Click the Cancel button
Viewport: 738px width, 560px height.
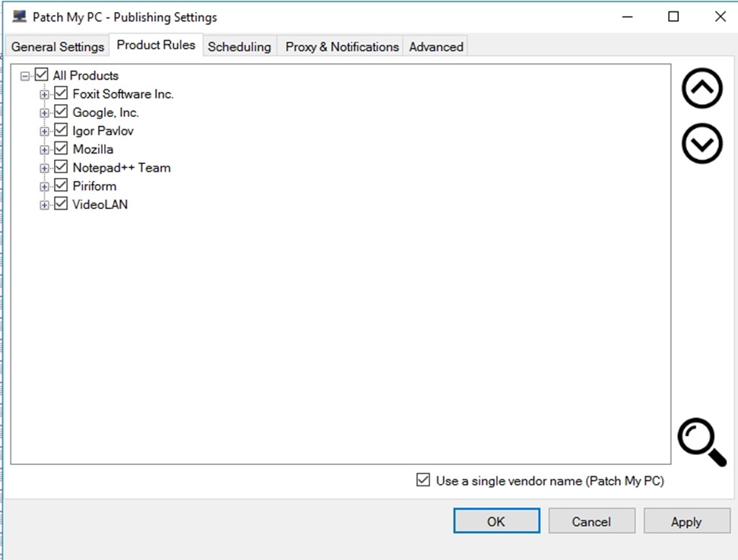click(591, 521)
